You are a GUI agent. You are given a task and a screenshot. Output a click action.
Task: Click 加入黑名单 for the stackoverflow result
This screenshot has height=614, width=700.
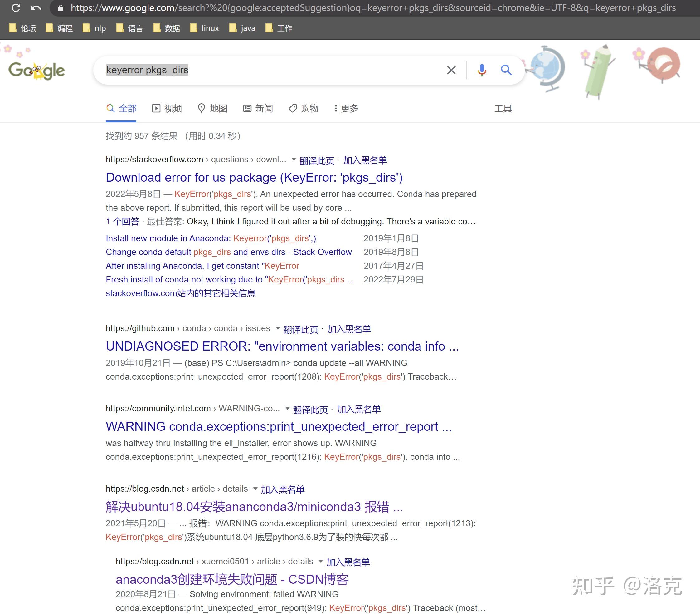365,160
